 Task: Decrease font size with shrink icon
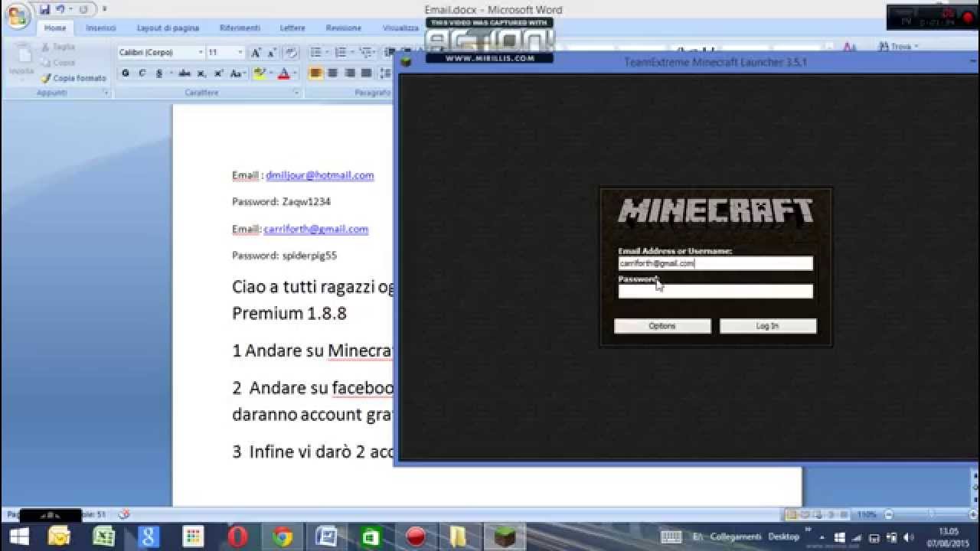272,53
